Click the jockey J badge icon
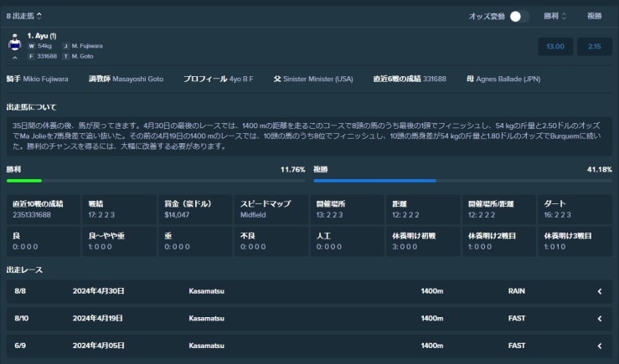619x364 pixels. [65, 46]
